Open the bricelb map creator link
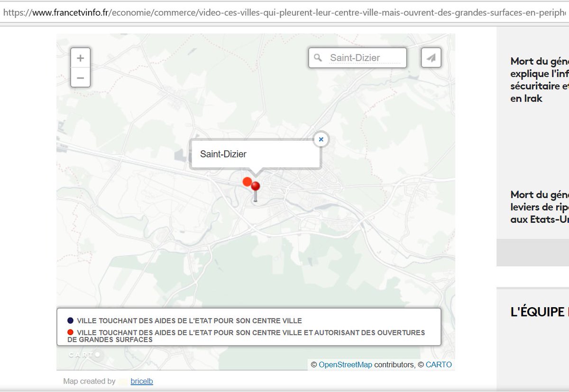569x392 pixels. 142,381
